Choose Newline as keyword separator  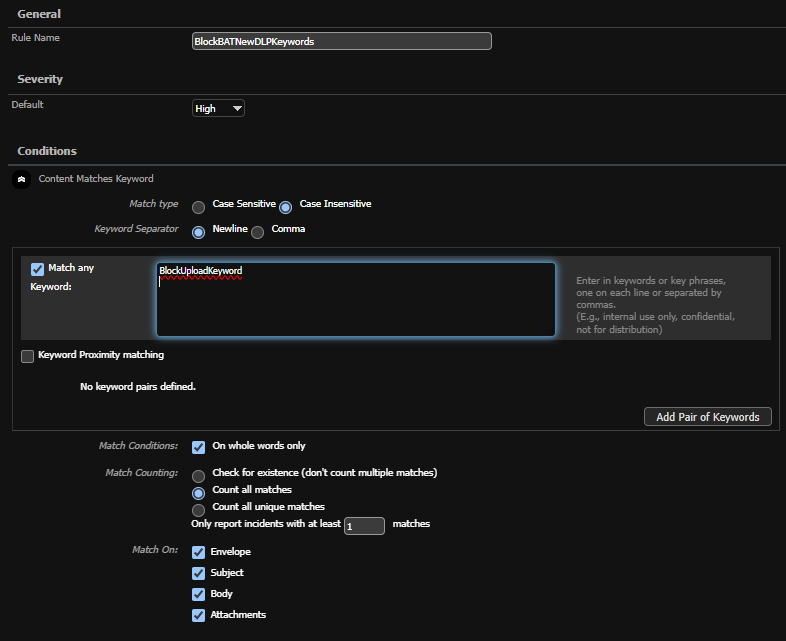point(199,232)
